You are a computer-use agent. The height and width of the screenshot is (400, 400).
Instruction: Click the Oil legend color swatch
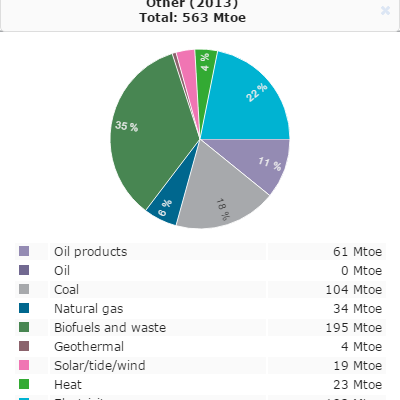point(24,270)
